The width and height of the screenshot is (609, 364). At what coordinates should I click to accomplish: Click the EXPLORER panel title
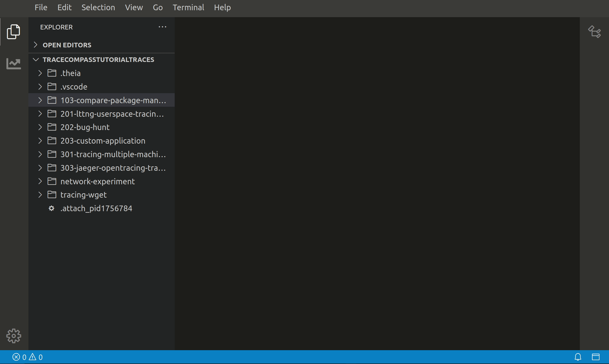56,27
